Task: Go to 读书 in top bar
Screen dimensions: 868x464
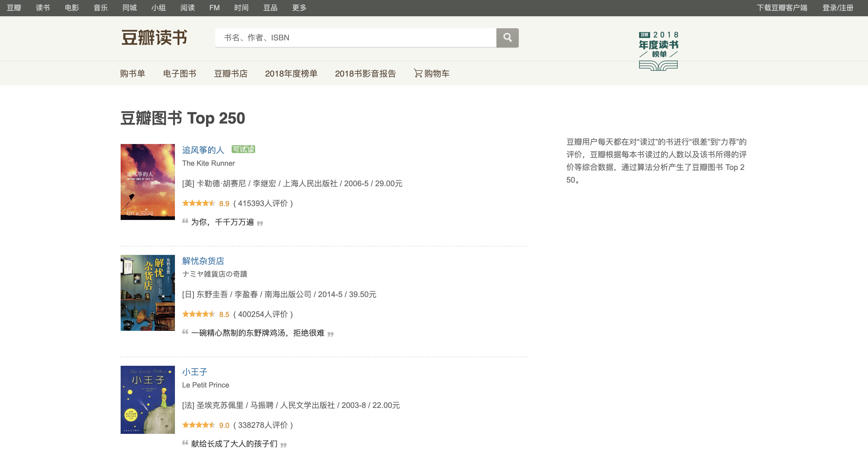Action: click(x=43, y=8)
